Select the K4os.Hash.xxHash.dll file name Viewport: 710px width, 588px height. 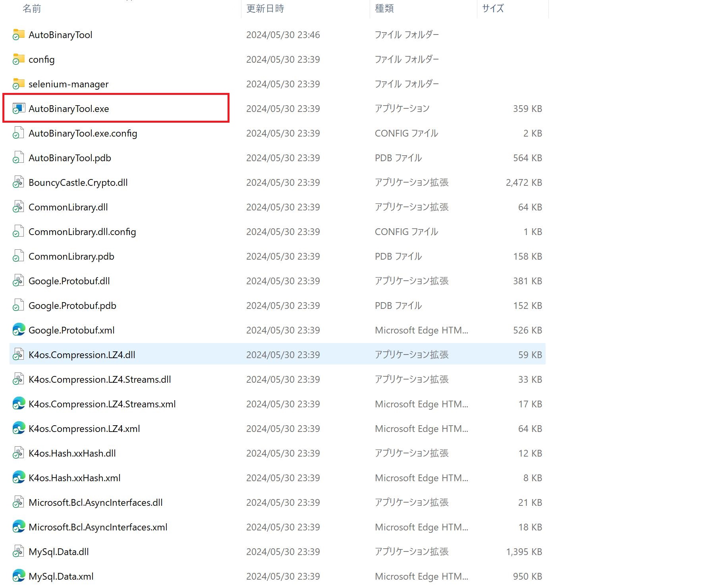[x=72, y=453]
